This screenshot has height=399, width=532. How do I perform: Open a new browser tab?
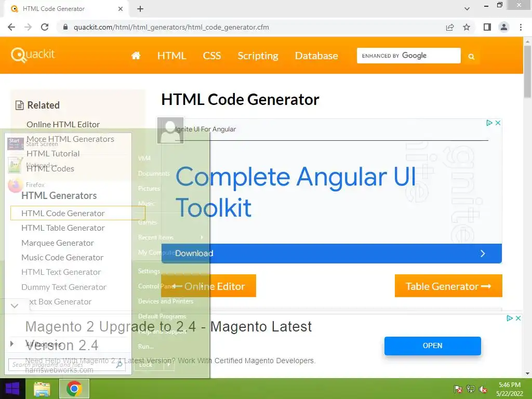click(140, 9)
